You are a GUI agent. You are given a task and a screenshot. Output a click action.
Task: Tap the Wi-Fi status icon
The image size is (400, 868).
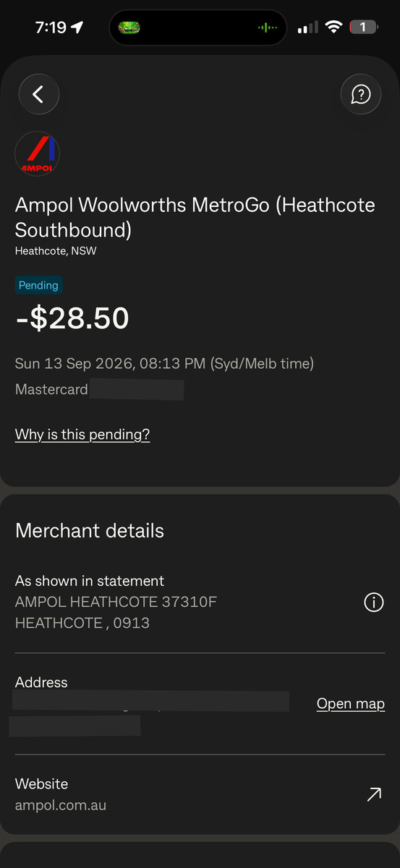(x=333, y=27)
